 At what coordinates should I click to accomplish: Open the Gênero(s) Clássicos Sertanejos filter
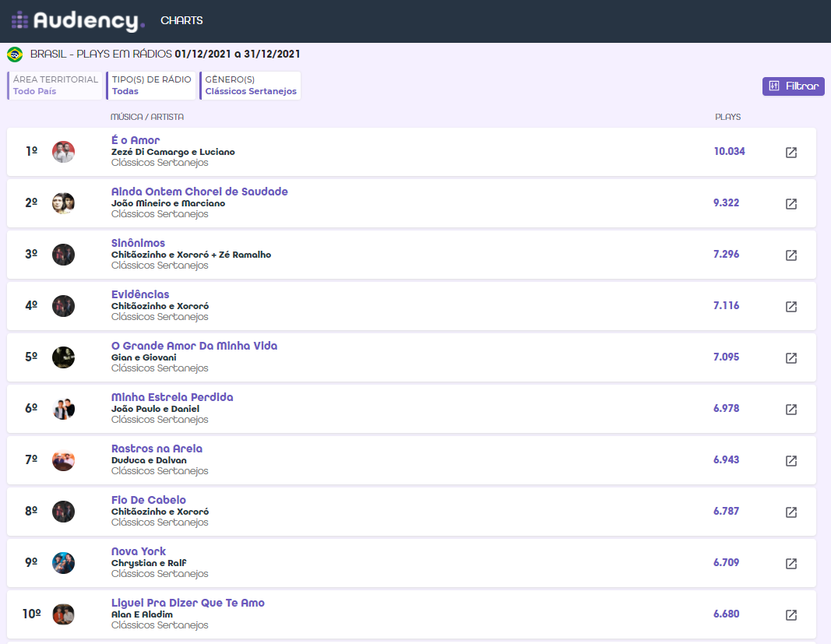[x=250, y=86]
